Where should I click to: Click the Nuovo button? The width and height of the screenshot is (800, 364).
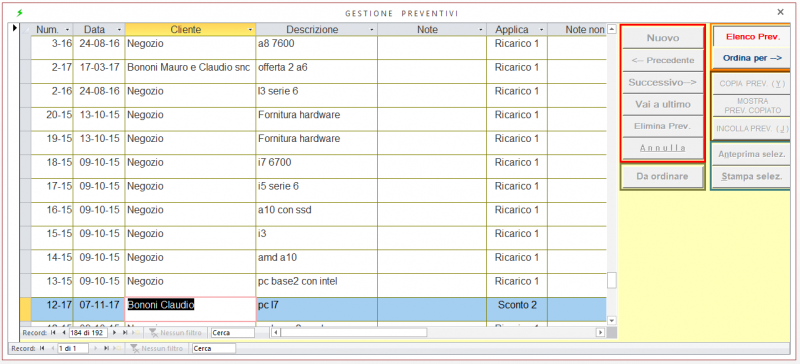(x=663, y=38)
